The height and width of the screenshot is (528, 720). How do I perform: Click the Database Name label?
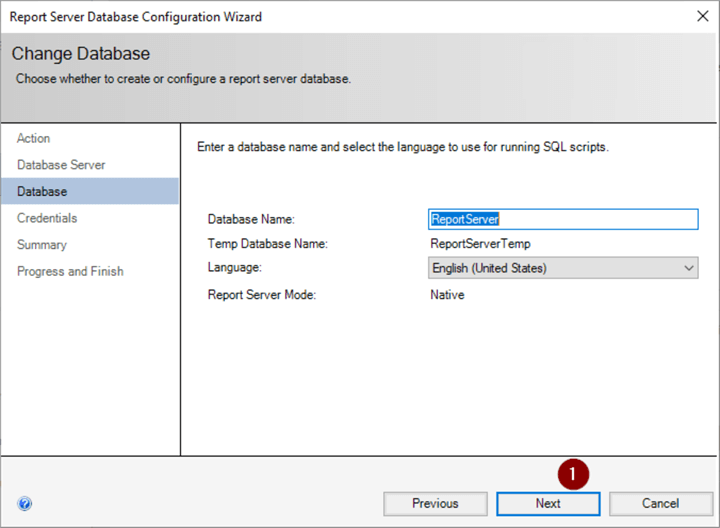[x=252, y=219]
